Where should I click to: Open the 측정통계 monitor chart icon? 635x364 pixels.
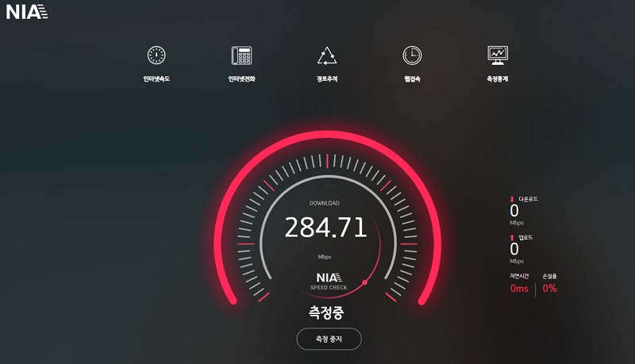tap(498, 54)
